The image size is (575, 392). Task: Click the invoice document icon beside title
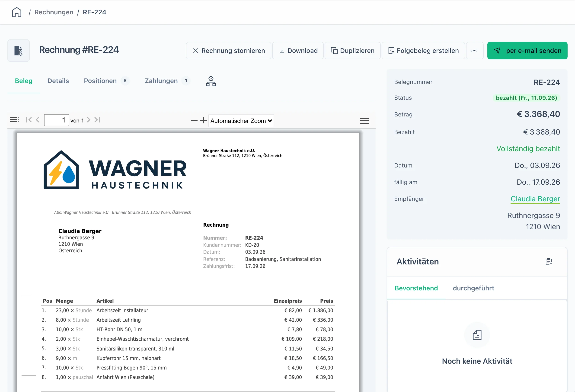point(19,51)
